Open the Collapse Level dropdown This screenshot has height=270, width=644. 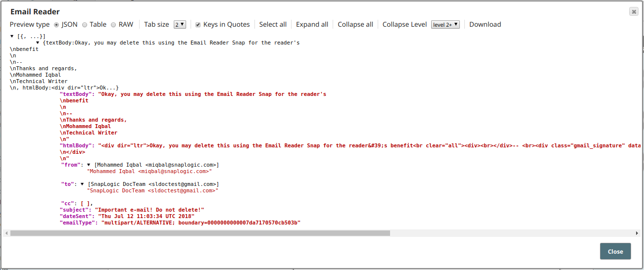coord(445,24)
